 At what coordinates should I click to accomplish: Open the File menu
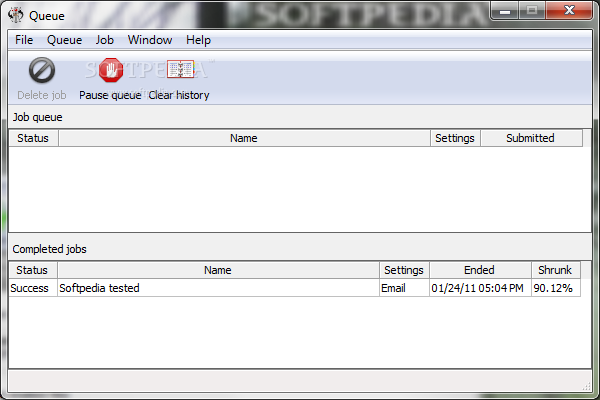tap(24, 40)
